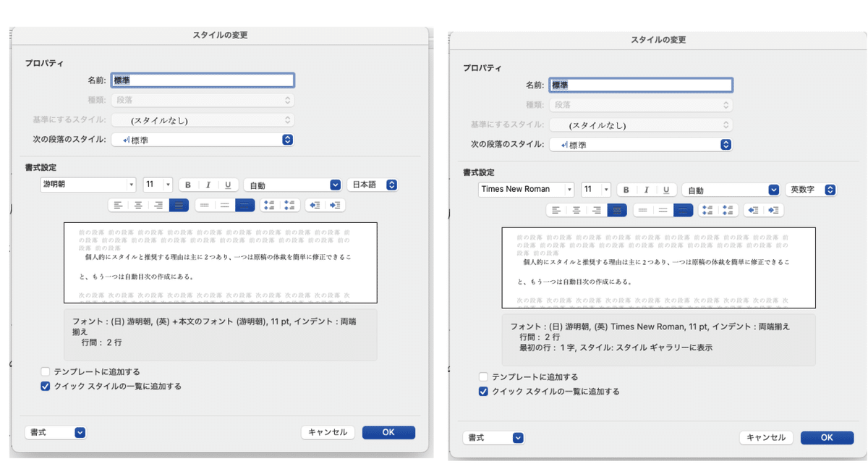Viewport: 868px width, 472px height.
Task: Center align text in the 游明朝 dialog
Action: (x=138, y=206)
